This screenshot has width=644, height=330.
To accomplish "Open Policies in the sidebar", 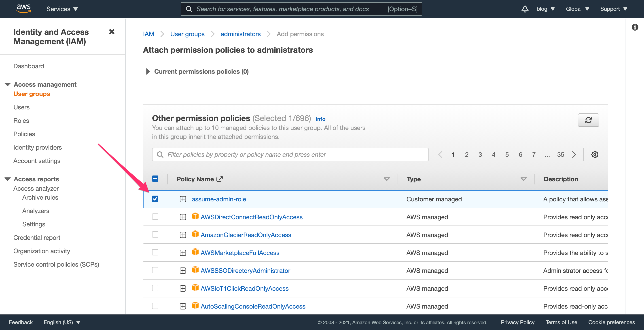I will 24,134.
